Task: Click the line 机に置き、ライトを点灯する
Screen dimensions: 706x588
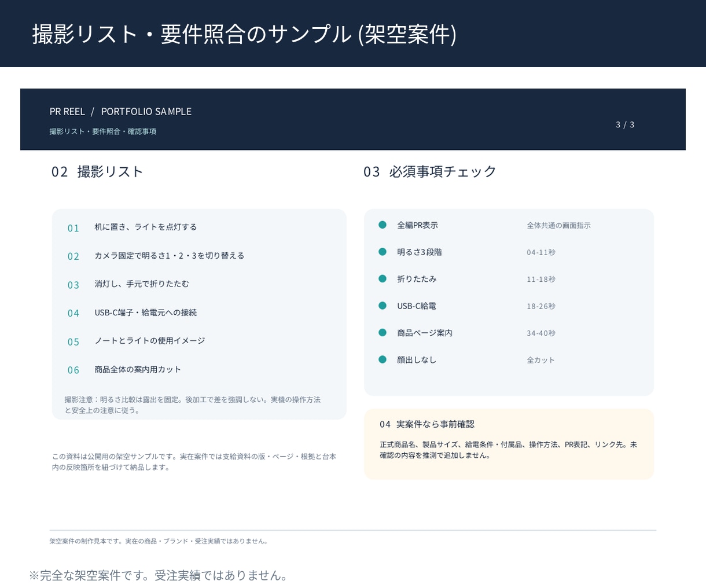Action: point(146,227)
